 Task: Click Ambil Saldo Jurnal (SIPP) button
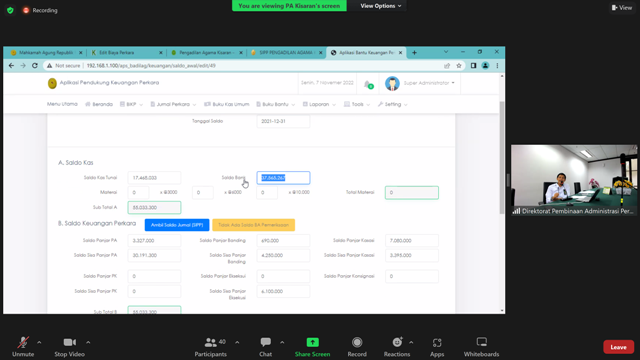(177, 225)
